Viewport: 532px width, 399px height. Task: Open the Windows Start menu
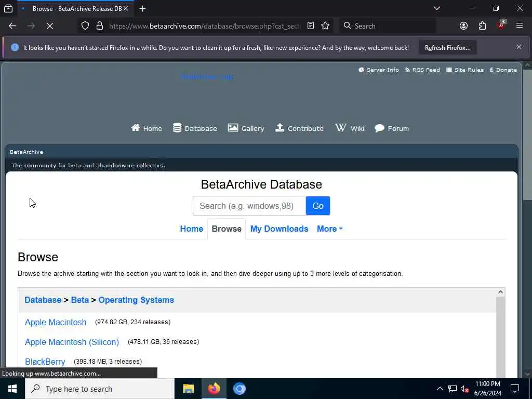tap(12, 389)
